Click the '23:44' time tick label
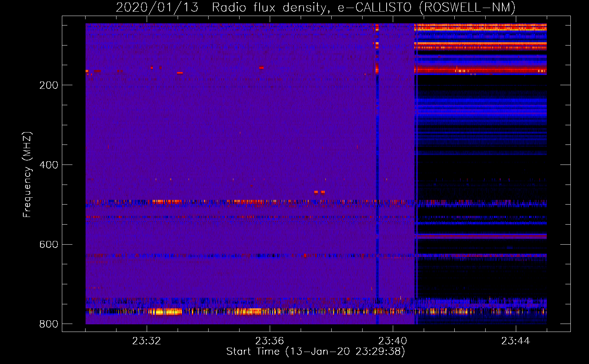Viewport: 589px width, 364px height. [516, 341]
